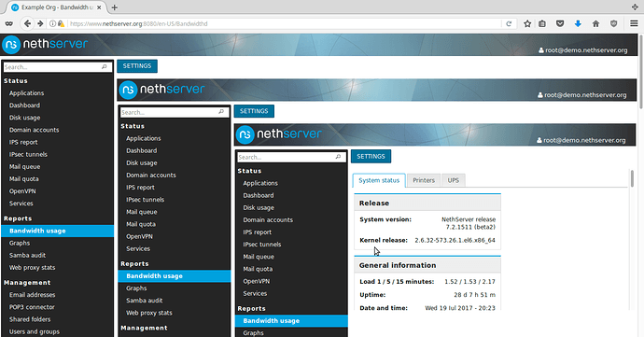
Task: Open Mail quota in middle sidebar
Action: 141,224
